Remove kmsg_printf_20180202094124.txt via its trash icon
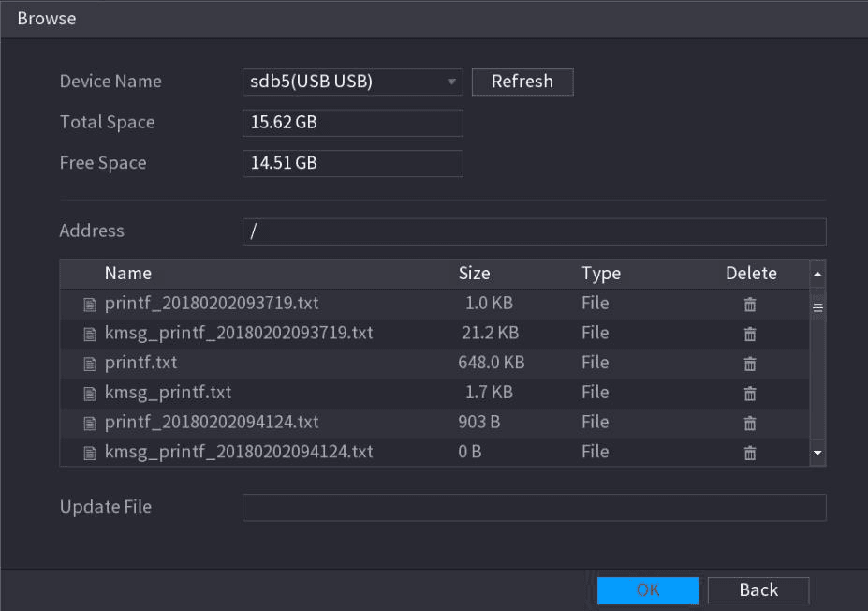This screenshot has height=611, width=868. pos(749,454)
